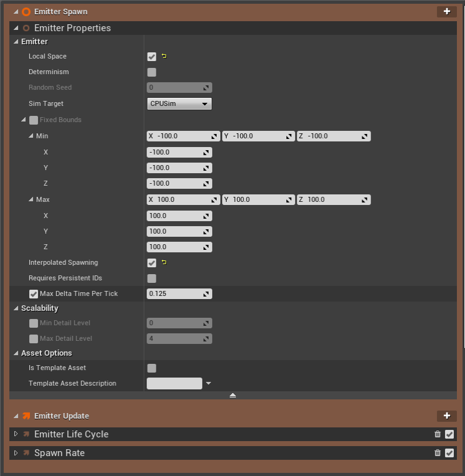Screen dimensions: 465x476
Task: Click the standalone Max X 100.0 field
Action: click(x=179, y=216)
